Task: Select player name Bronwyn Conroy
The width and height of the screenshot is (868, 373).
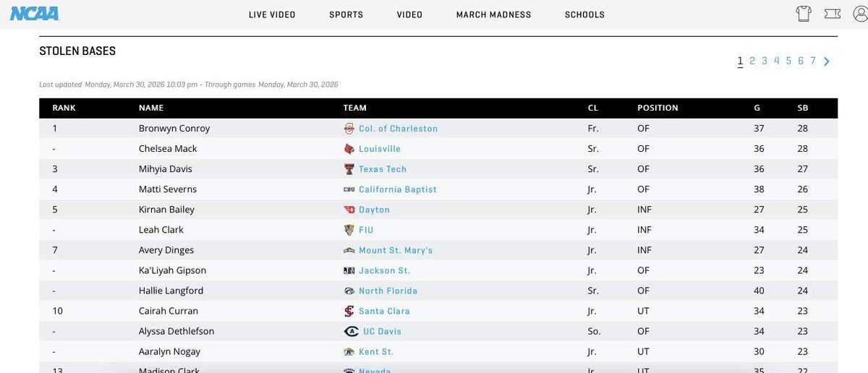Action: click(x=174, y=129)
